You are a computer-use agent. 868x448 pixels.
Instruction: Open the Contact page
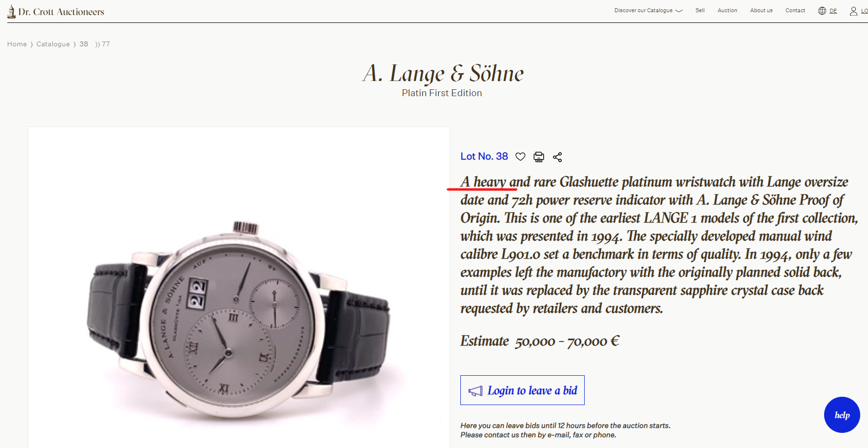coord(795,11)
